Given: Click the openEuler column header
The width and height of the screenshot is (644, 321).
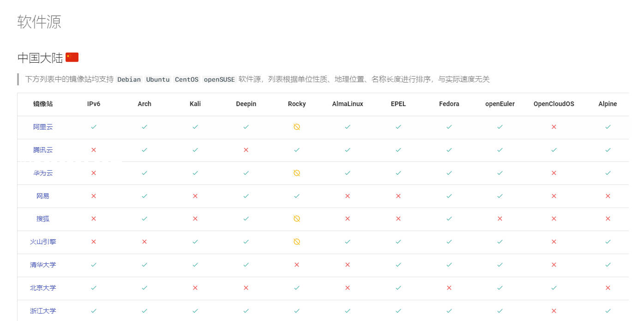Looking at the screenshot, I should [x=500, y=104].
